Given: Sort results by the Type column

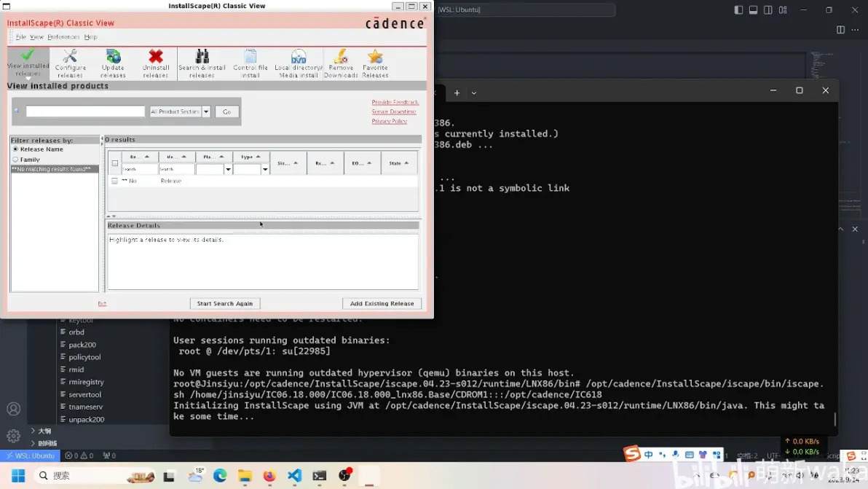Looking at the screenshot, I should coord(250,157).
